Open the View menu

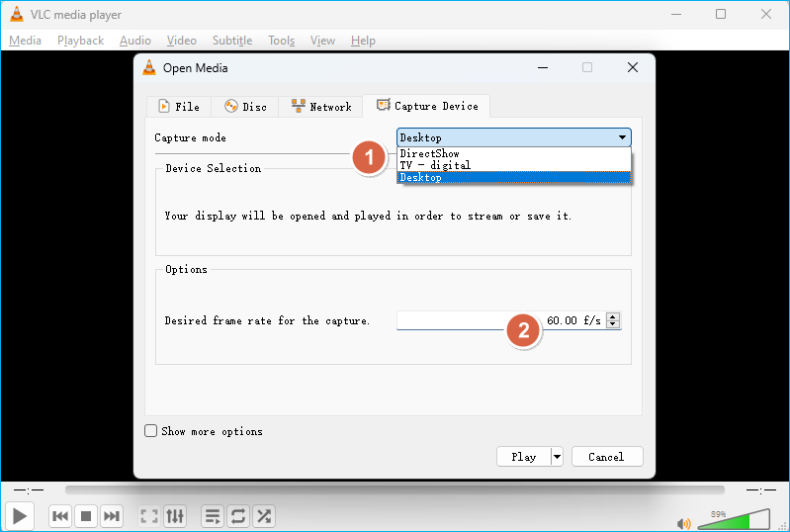[x=322, y=41]
